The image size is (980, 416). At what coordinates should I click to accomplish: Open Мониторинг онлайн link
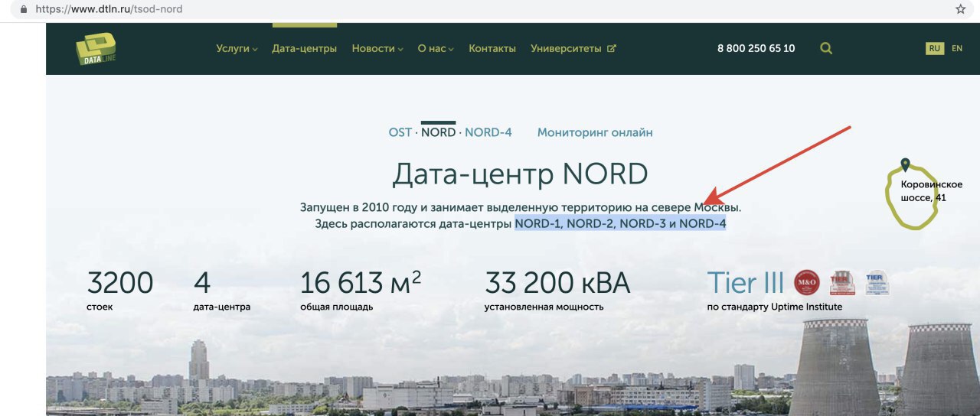[x=595, y=132]
